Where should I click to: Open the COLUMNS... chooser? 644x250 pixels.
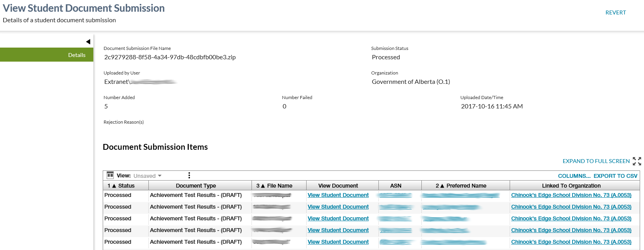tap(574, 176)
